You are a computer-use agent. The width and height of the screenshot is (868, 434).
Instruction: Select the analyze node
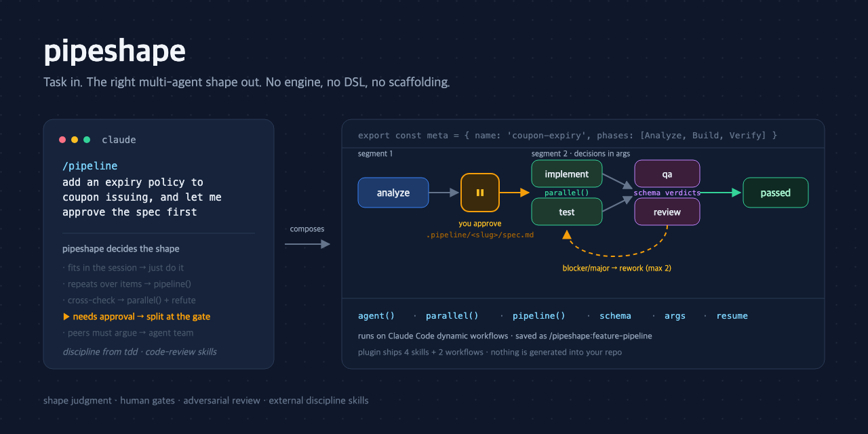[x=393, y=193]
